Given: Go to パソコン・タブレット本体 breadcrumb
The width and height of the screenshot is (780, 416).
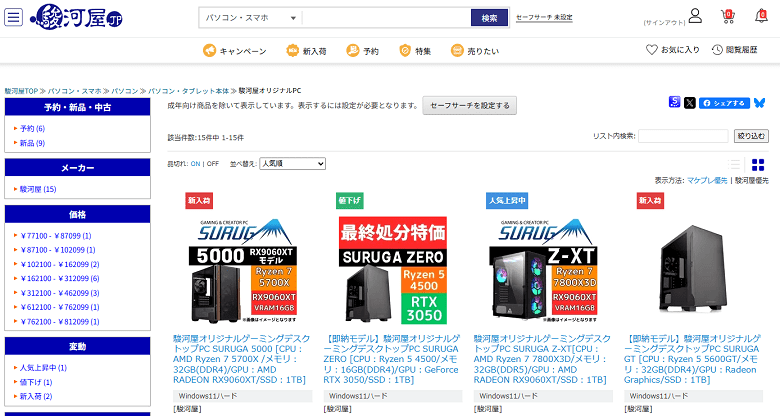Looking at the screenshot, I should 189,91.
